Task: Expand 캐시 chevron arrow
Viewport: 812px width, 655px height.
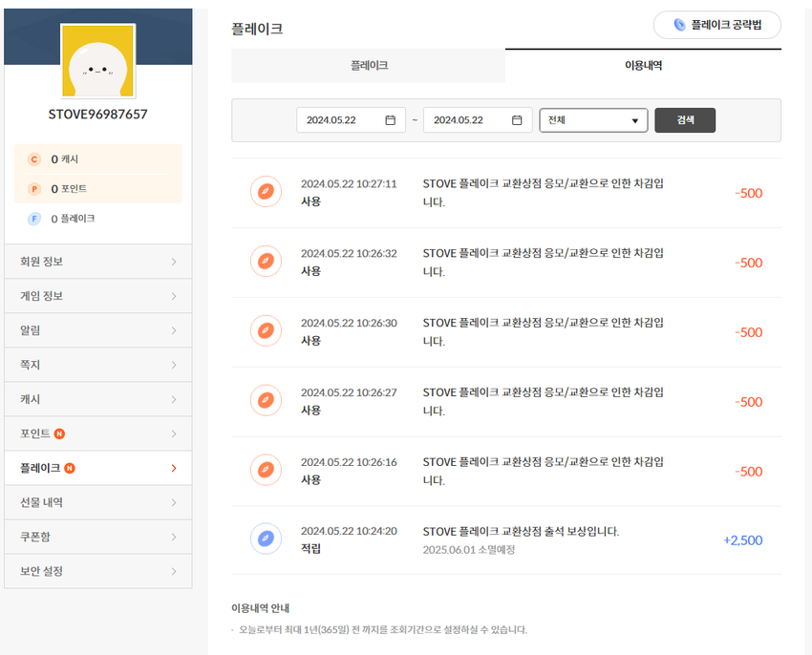Action: 174,399
